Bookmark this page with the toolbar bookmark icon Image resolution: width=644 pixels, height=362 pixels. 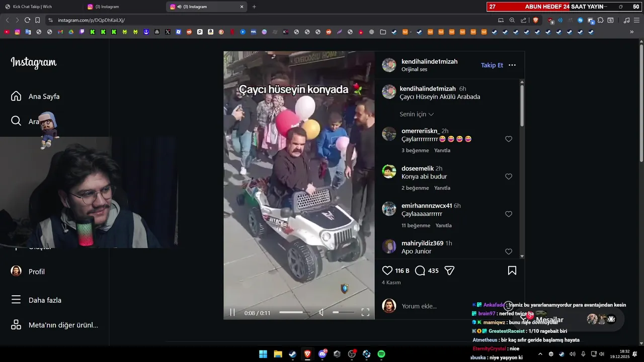[x=37, y=20]
